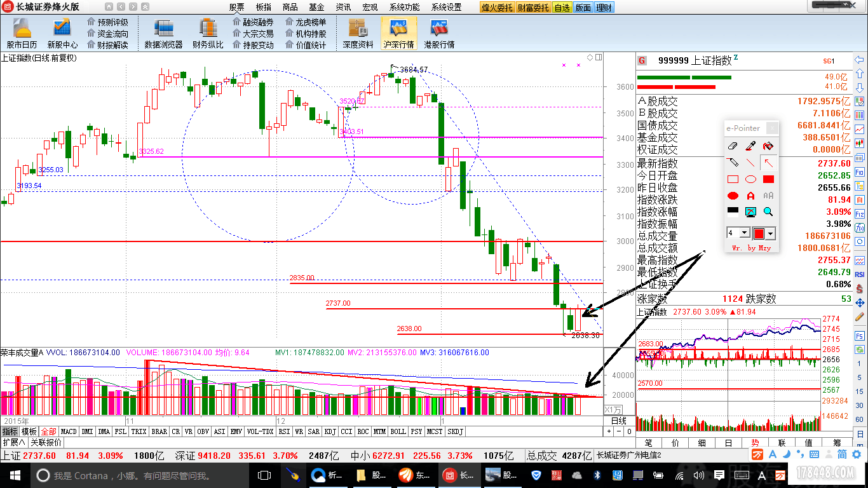The height and width of the screenshot is (488, 868).
Task: Click black-white board icon in e-Pointer
Action: [733, 212]
